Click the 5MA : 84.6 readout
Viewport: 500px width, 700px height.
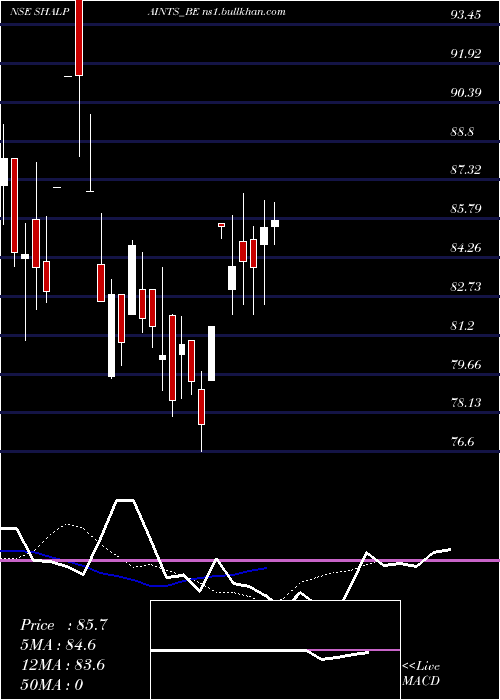coord(58,645)
